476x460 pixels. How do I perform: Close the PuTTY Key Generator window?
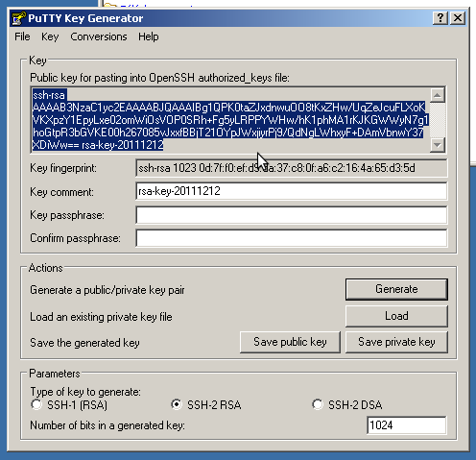coord(458,18)
